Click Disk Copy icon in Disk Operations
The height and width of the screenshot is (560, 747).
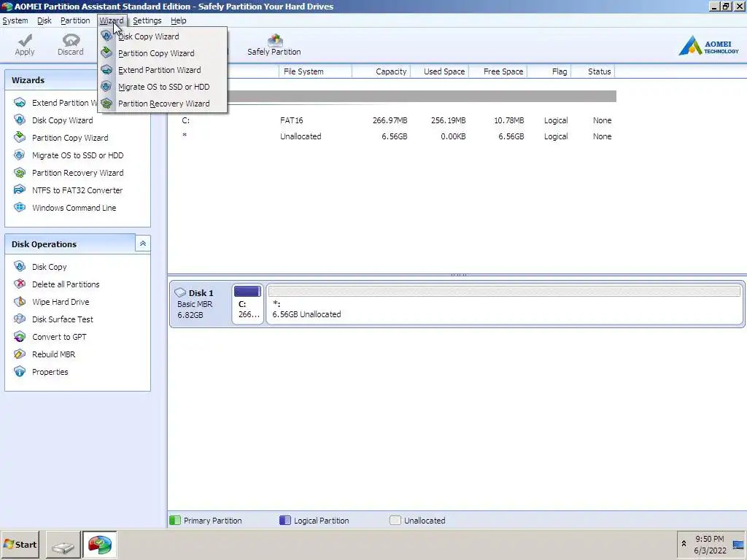20,267
